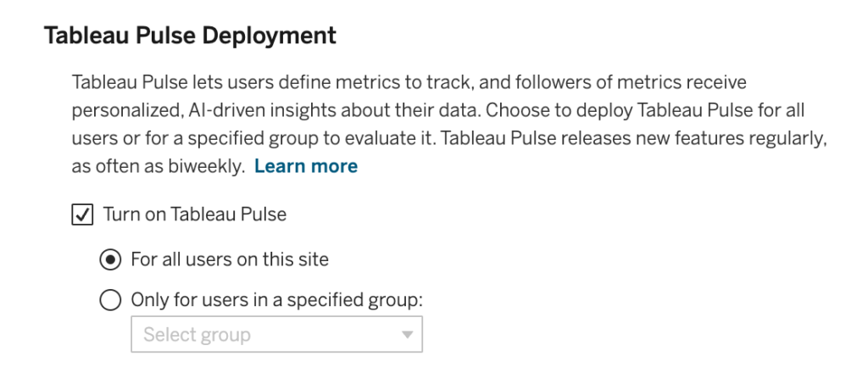Click the Select group placeholder text
The width and height of the screenshot is (868, 373).
point(197,335)
